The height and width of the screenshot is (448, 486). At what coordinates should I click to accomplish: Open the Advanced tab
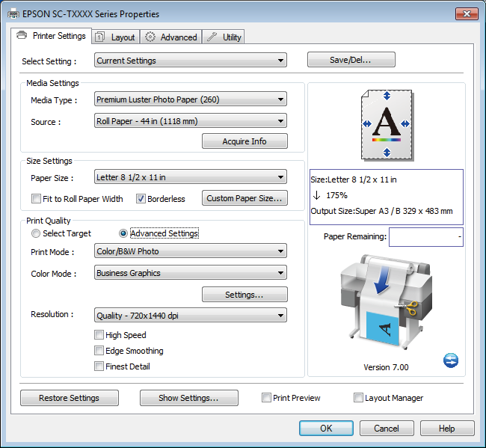[x=170, y=37]
